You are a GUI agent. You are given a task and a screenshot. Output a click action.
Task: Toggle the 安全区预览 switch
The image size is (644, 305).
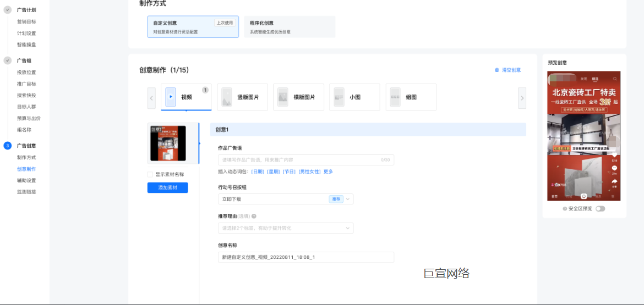tap(601, 209)
